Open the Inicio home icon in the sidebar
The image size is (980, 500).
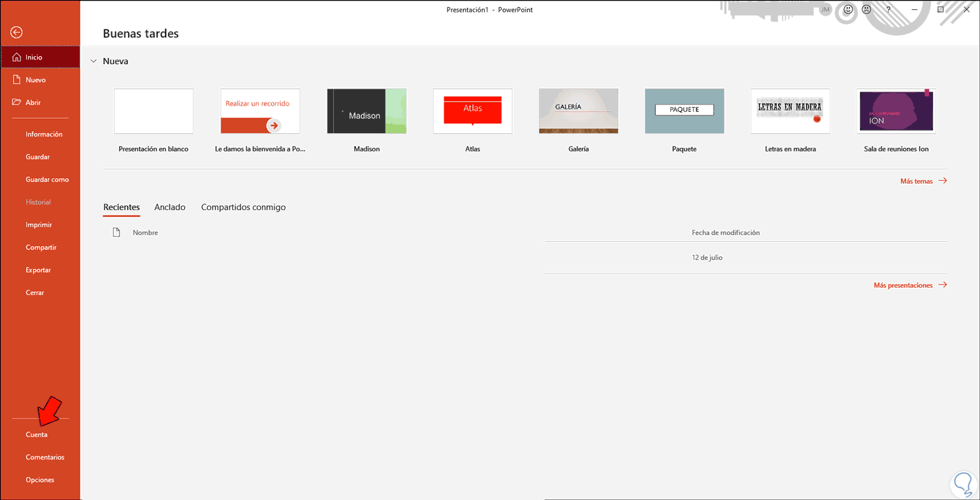click(x=17, y=57)
